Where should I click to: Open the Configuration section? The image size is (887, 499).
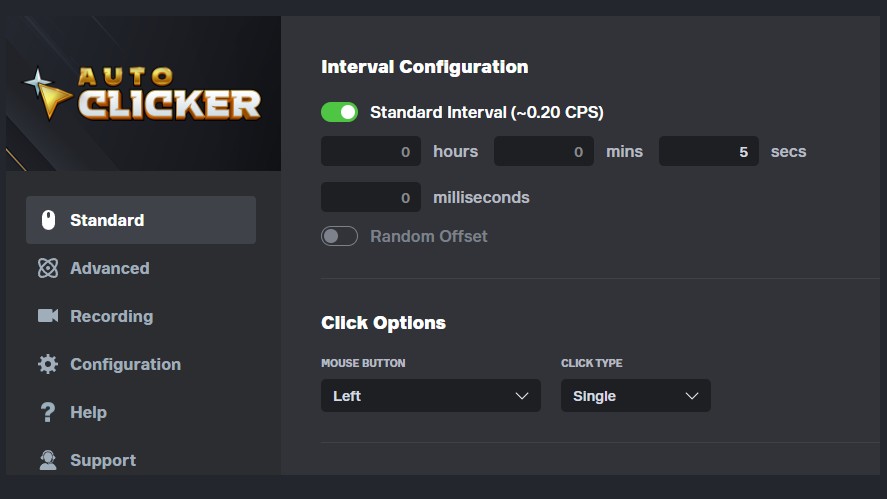(141, 364)
